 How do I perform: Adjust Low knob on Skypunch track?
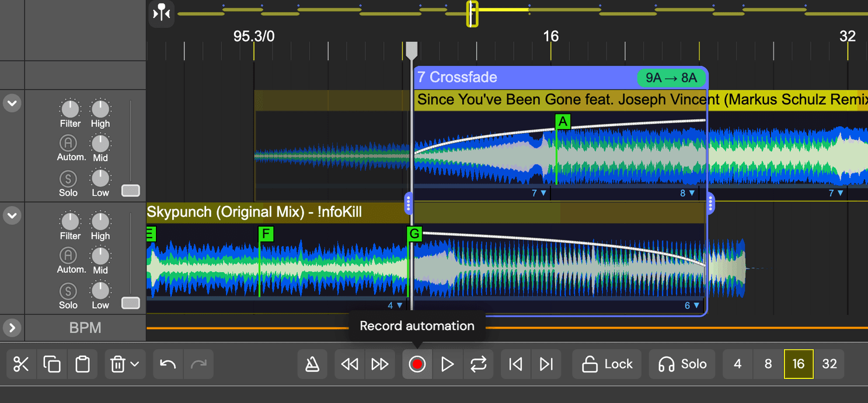tap(100, 290)
